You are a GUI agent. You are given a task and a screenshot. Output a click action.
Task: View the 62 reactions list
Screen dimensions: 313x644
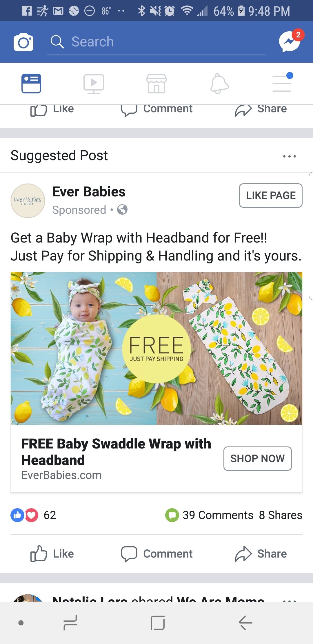click(33, 515)
